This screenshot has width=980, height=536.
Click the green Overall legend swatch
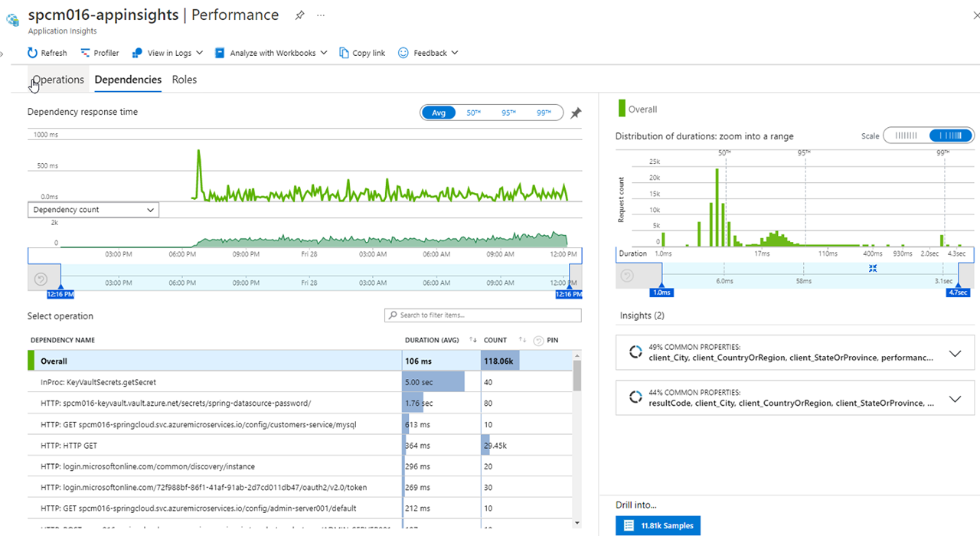click(621, 109)
